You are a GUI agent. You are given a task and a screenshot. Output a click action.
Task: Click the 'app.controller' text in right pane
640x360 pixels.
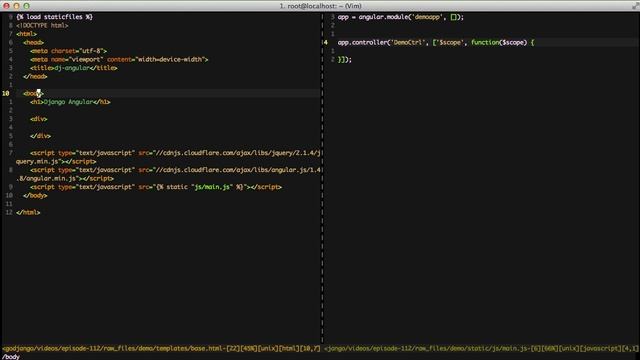point(362,42)
